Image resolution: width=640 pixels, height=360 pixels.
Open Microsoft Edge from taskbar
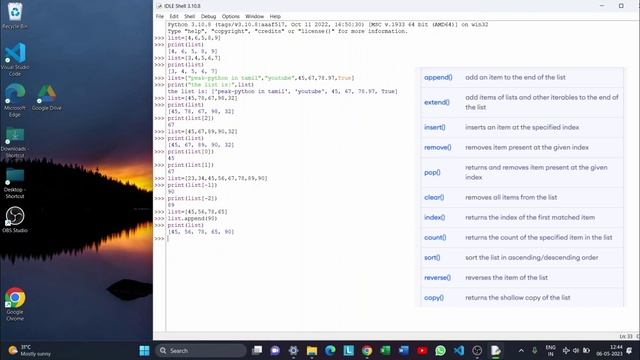pyautogui.click(x=330, y=351)
